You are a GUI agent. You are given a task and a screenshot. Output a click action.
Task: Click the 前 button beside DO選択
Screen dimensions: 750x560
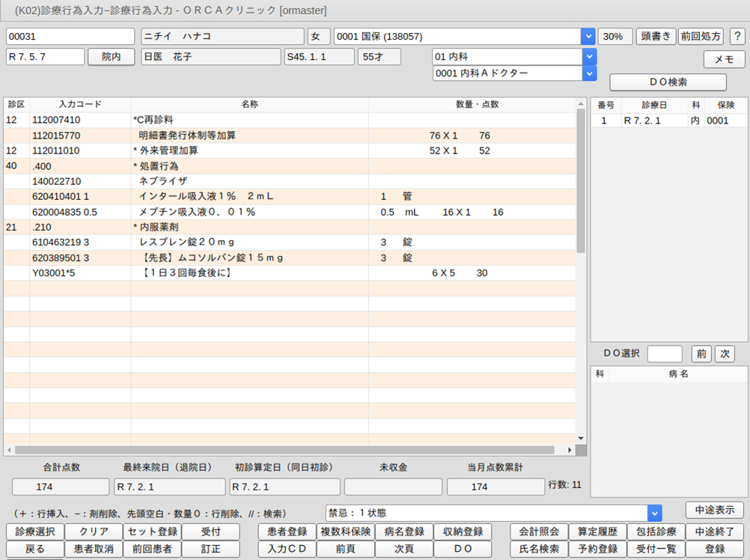pos(701,353)
